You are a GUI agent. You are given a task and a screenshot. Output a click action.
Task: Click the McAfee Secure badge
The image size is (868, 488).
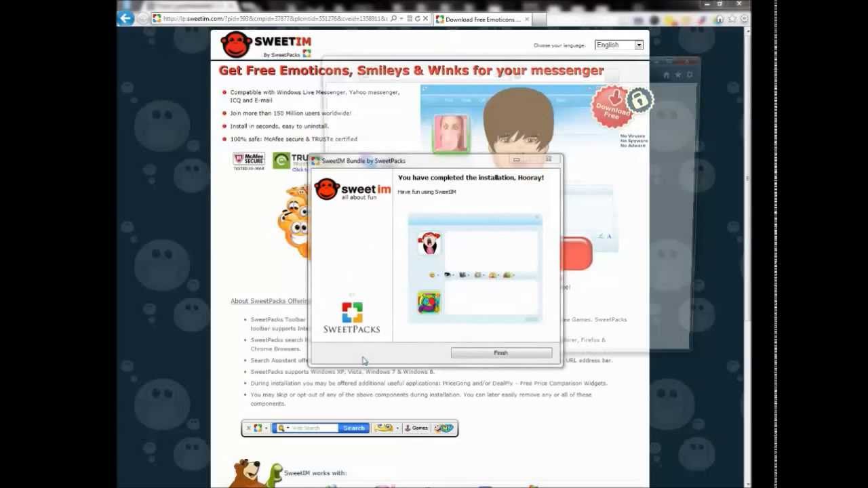[x=249, y=161]
